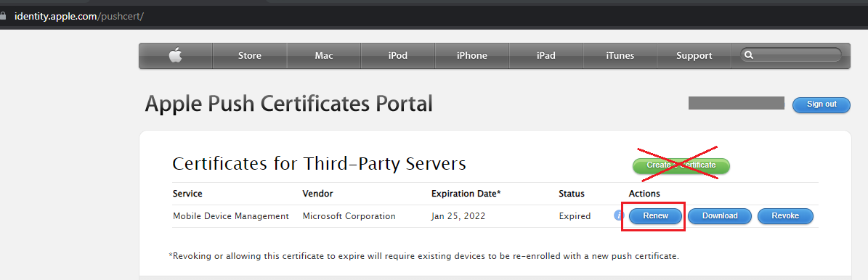
Task: Click the Service column header
Action: pos(187,194)
